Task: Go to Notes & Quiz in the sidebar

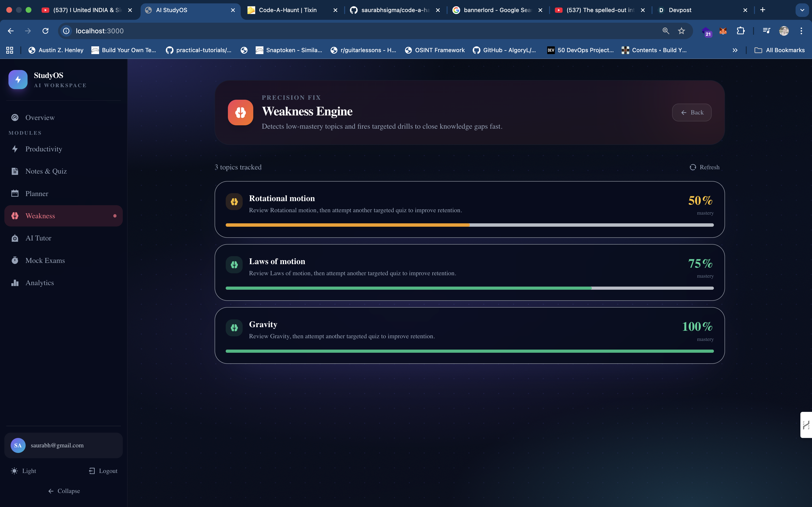Action: (46, 171)
